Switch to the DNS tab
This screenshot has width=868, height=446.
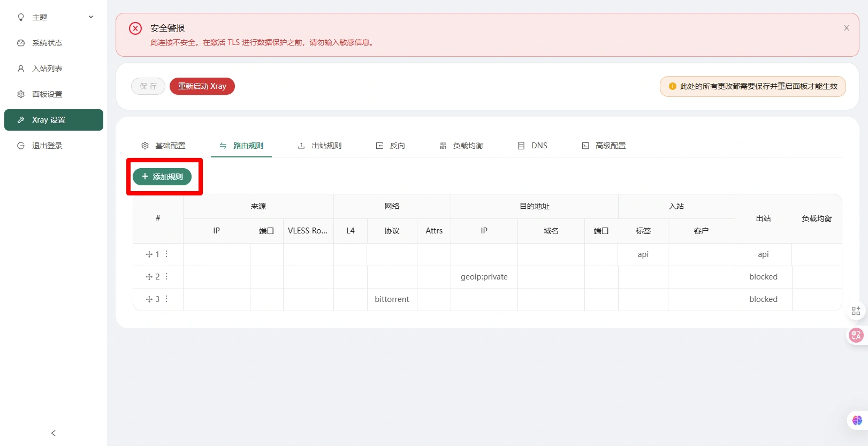(x=532, y=146)
